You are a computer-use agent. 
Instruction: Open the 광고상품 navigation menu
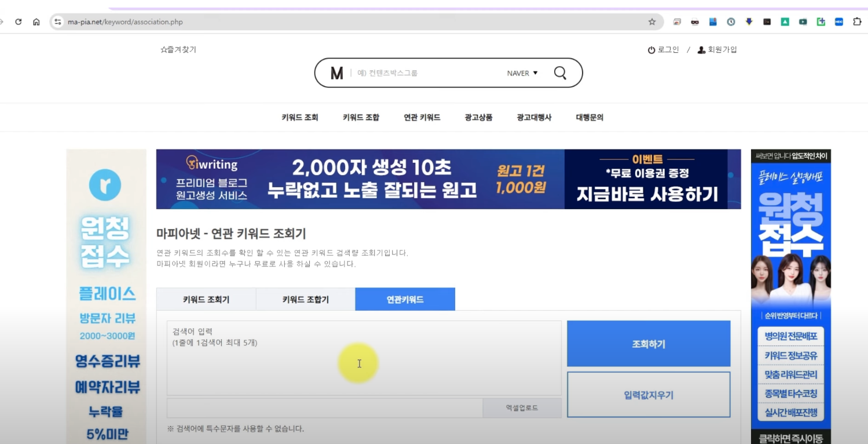click(477, 117)
